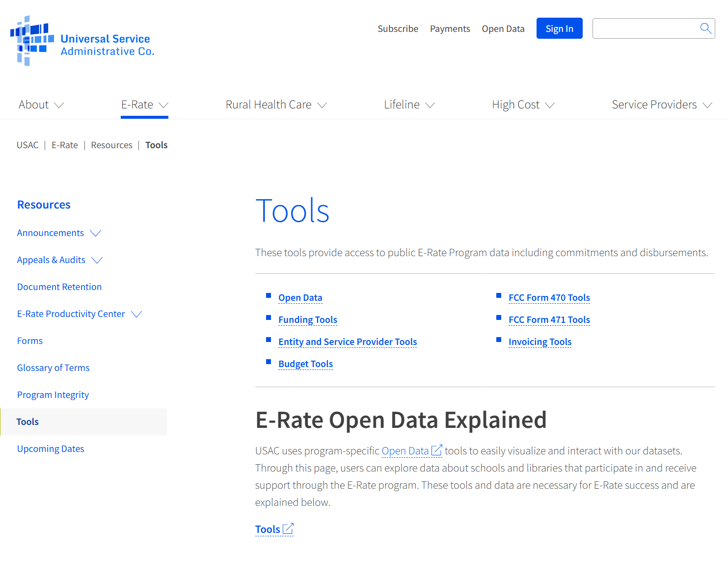The width and height of the screenshot is (728, 579).
Task: Expand Appeals & Audits sidebar chevron
Action: click(x=97, y=260)
